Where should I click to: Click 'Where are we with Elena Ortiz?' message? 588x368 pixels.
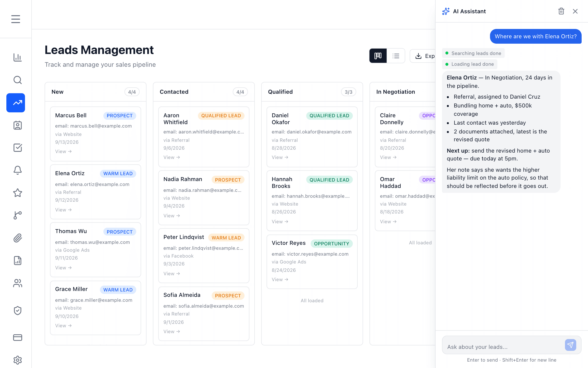click(x=536, y=36)
